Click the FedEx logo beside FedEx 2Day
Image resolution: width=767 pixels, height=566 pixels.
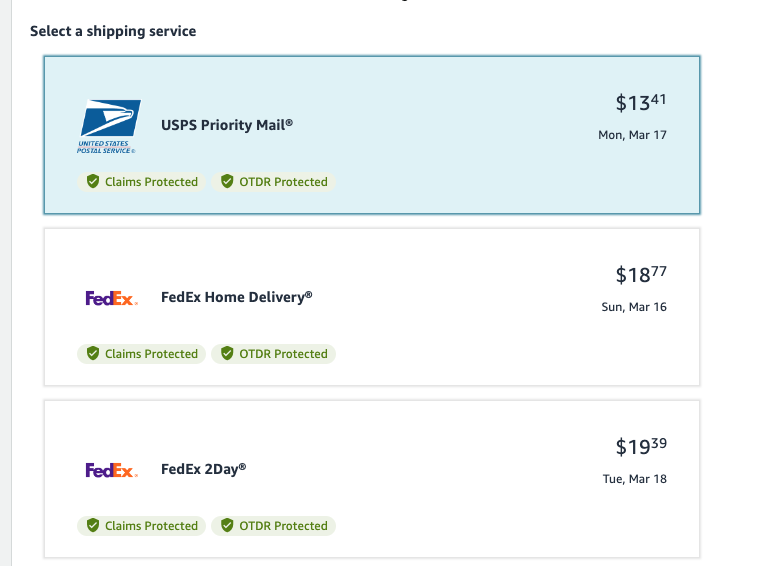point(112,470)
